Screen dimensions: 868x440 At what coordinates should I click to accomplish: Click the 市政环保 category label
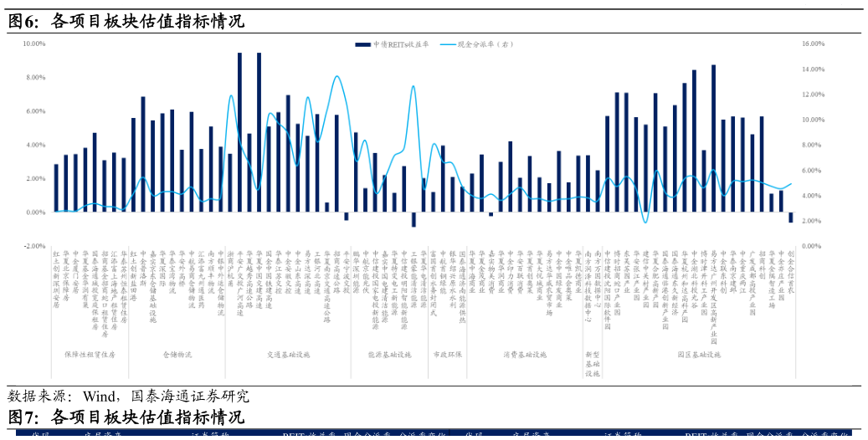click(x=447, y=355)
